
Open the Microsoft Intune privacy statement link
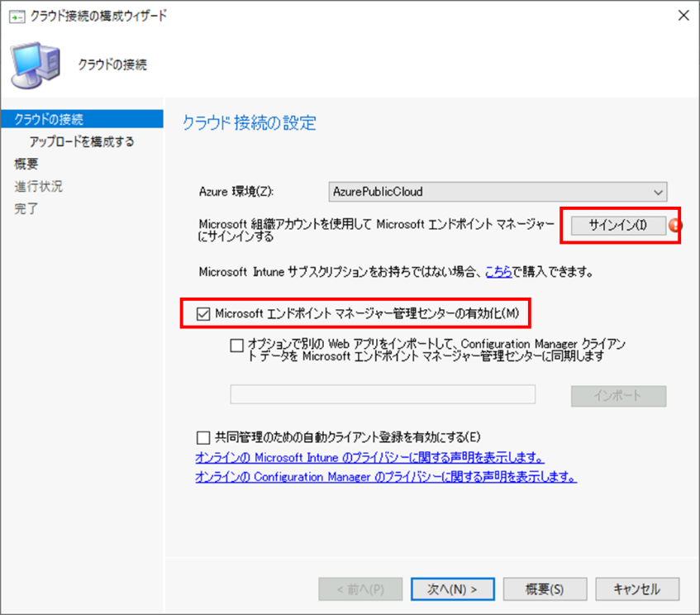point(369,458)
